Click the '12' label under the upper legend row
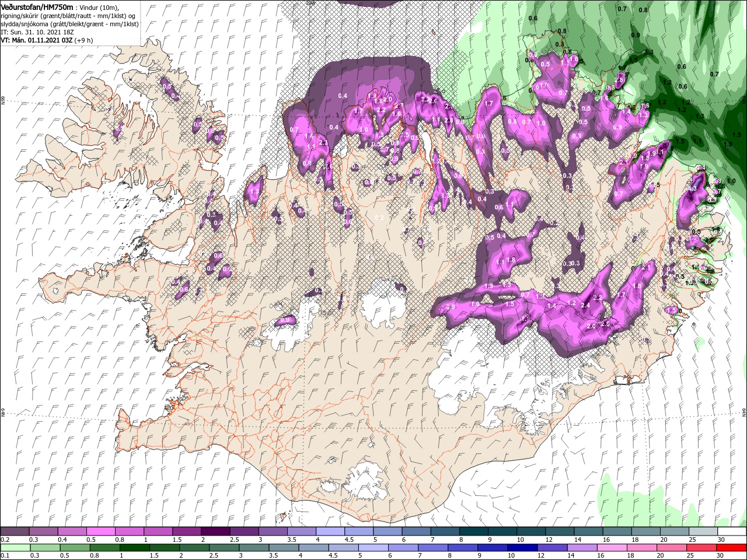Image resolution: width=747 pixels, height=560 pixels. click(549, 540)
